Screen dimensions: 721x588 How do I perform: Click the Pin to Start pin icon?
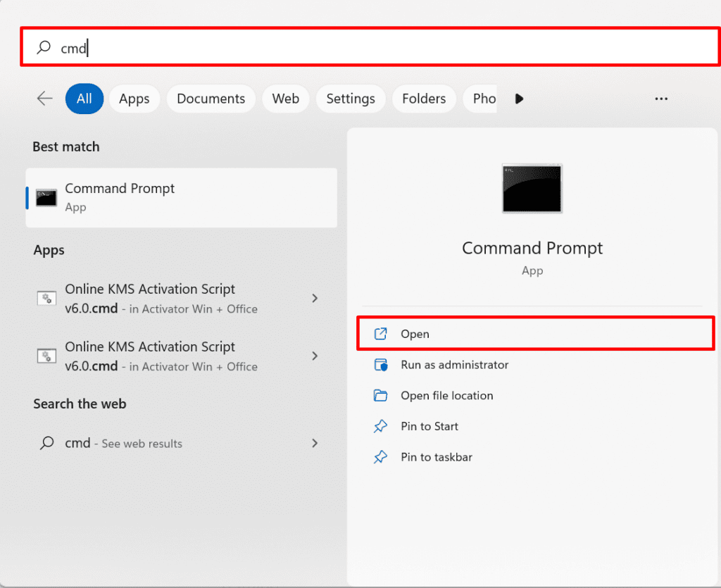click(380, 426)
